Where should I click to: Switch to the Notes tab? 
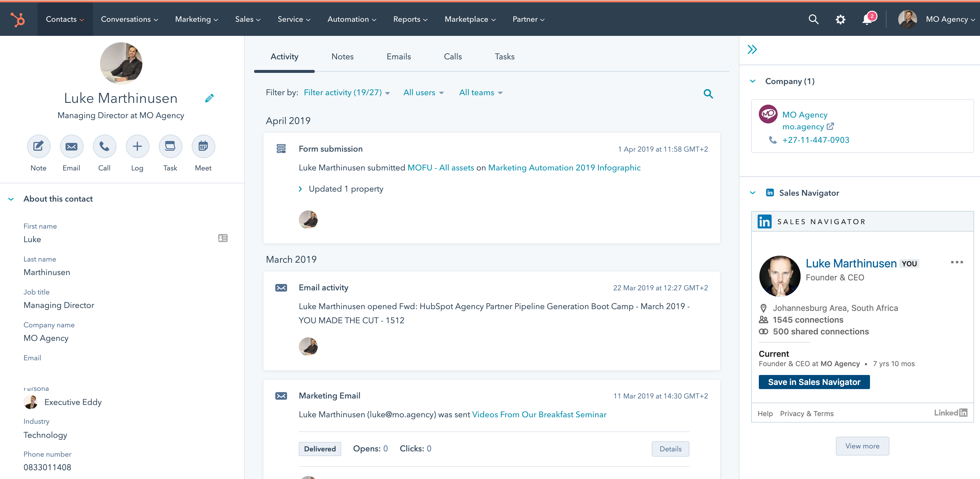(342, 57)
